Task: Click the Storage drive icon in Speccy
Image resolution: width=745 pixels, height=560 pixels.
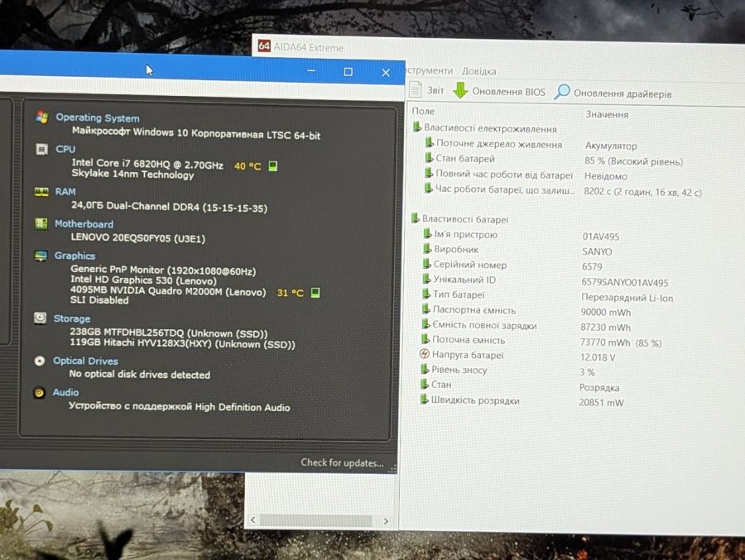Action: (x=40, y=318)
